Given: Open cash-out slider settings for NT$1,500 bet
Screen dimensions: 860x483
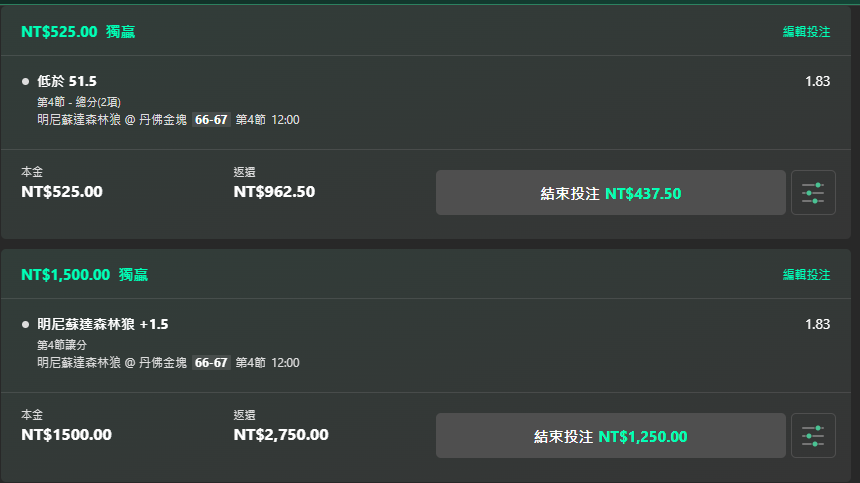Looking at the screenshot, I should (813, 435).
